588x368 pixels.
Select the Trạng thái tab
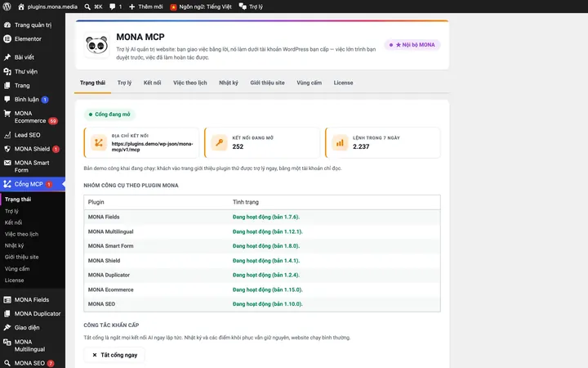(x=92, y=83)
